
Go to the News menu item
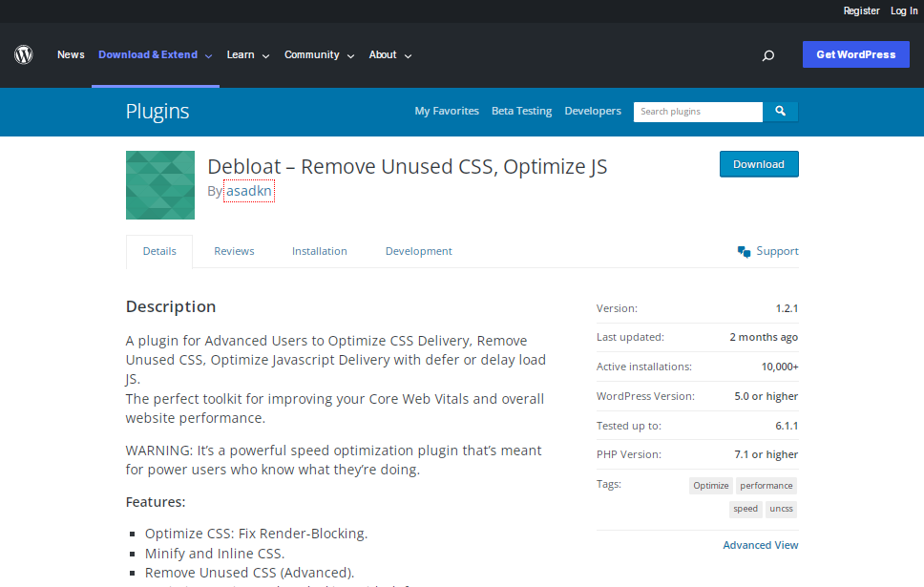[x=71, y=55]
